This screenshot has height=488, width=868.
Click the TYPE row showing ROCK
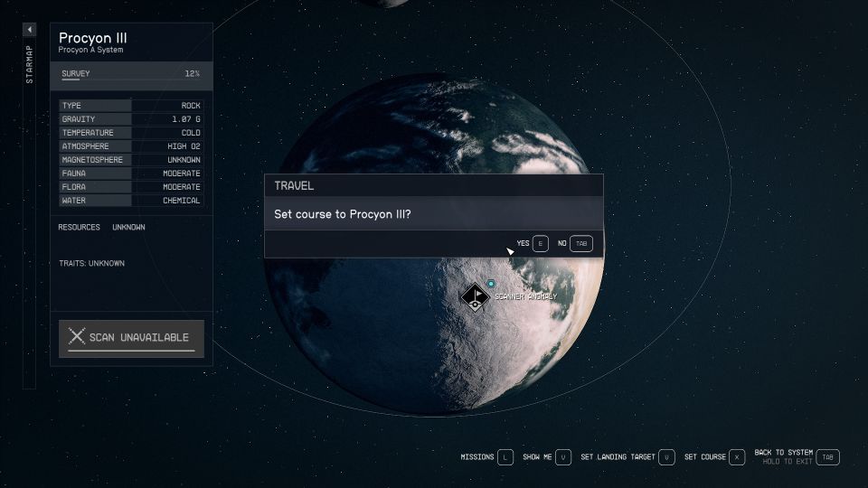[131, 105]
